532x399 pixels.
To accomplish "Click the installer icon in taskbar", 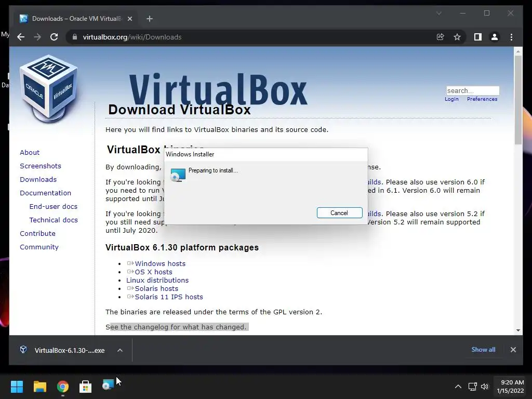I will click(x=108, y=385).
